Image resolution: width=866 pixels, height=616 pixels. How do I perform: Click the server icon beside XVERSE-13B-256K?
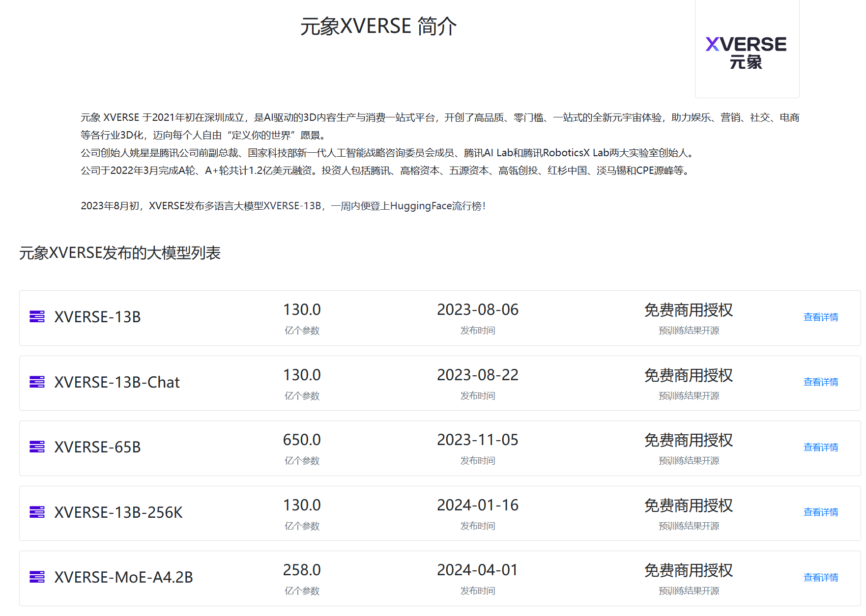pyautogui.click(x=37, y=512)
